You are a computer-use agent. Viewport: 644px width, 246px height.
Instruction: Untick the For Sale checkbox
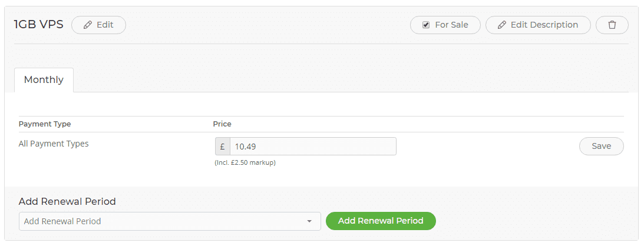tap(426, 25)
